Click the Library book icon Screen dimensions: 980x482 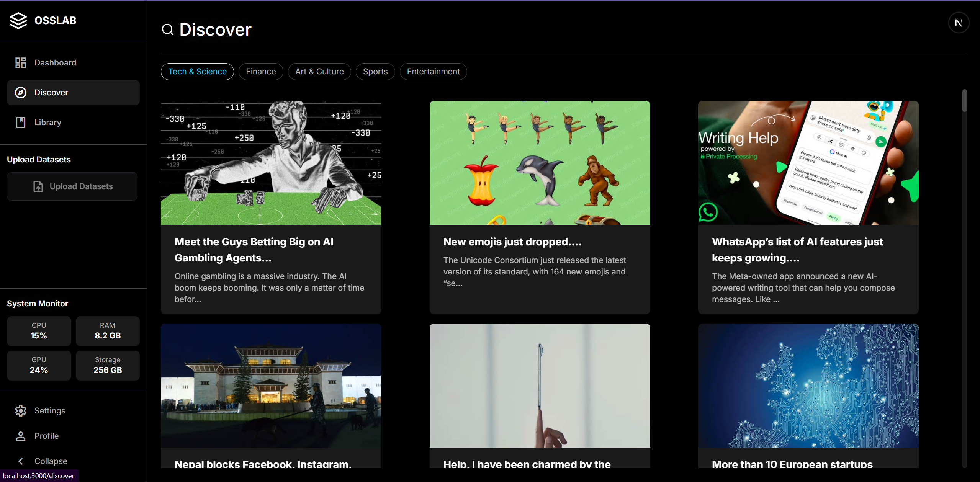pos(21,123)
